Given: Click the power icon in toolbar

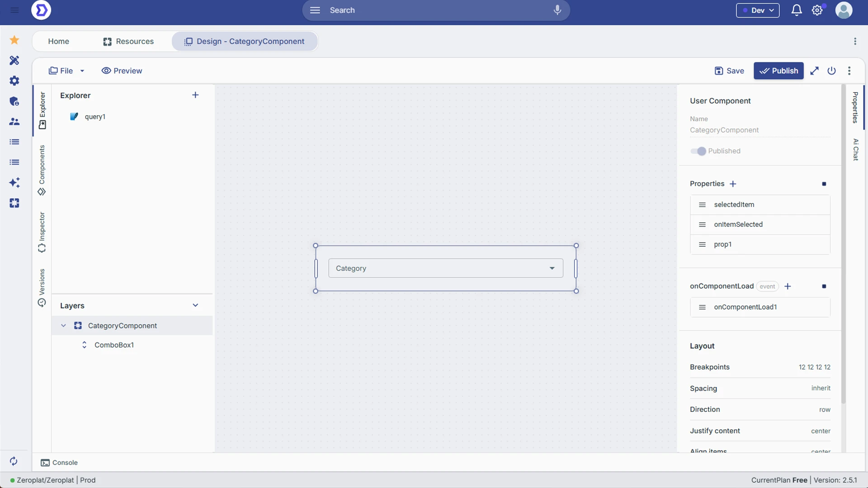Looking at the screenshot, I should 831,70.
